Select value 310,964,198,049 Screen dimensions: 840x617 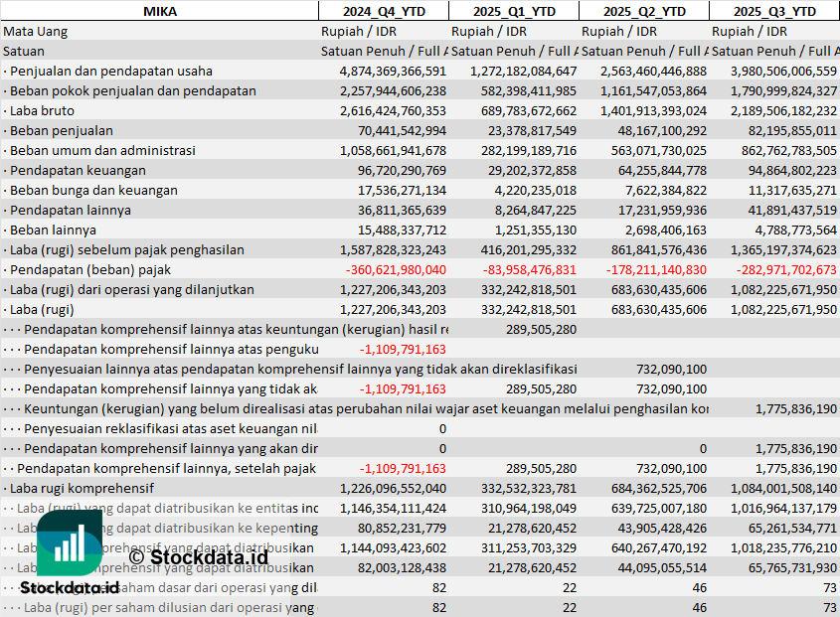(x=529, y=509)
